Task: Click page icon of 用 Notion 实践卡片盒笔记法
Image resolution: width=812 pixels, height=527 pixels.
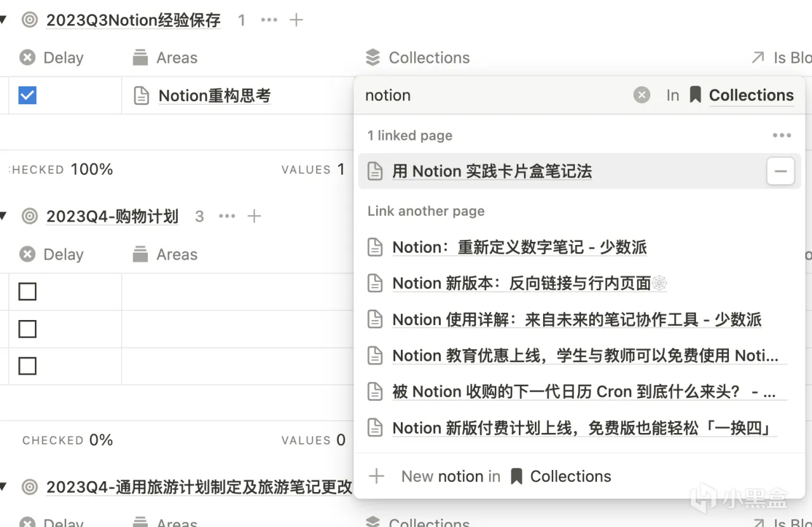Action: (x=376, y=171)
